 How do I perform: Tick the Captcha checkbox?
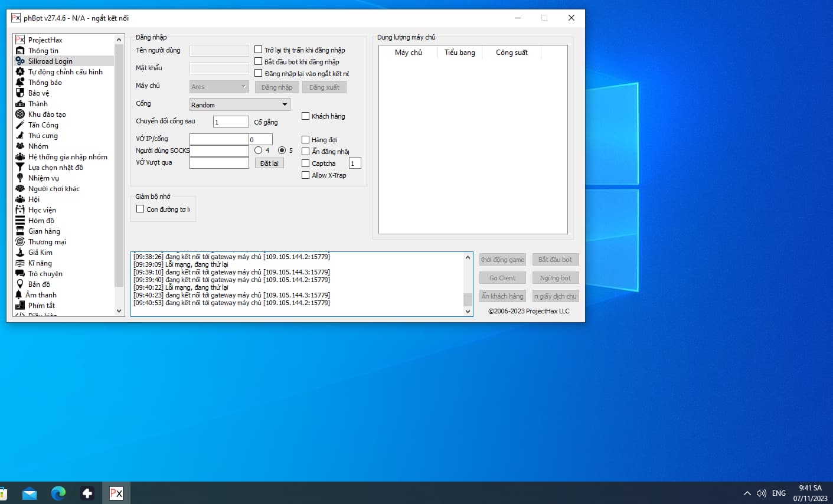point(305,163)
